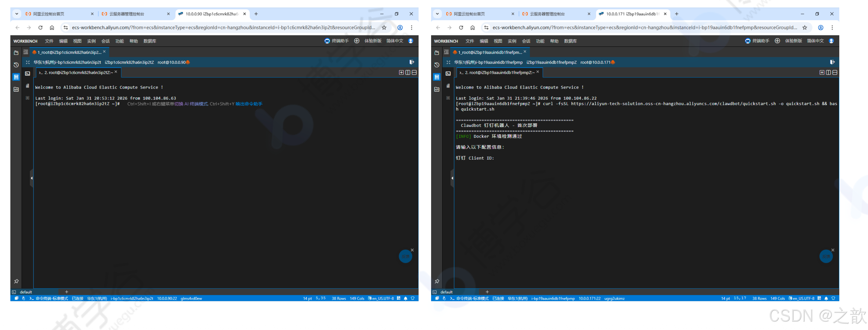The width and height of the screenshot is (868, 330).
Task: Click add-new-pane icon in left window terminal
Action: point(401,73)
